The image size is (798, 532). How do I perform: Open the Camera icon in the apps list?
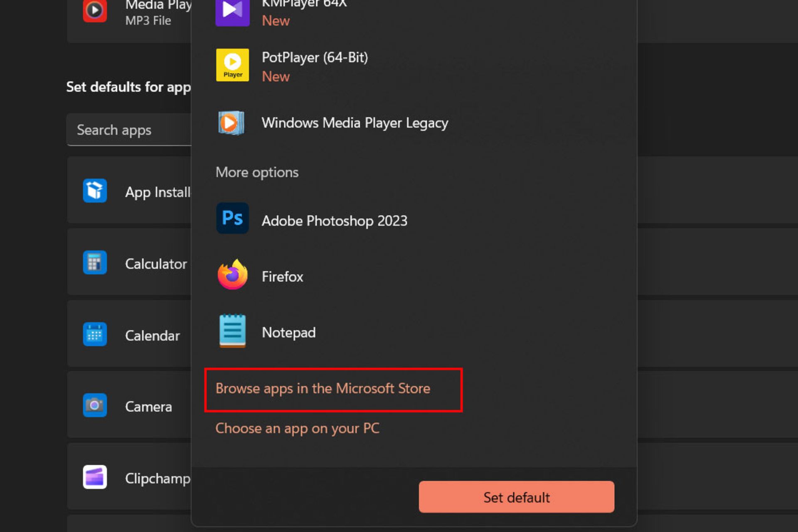[95, 405]
